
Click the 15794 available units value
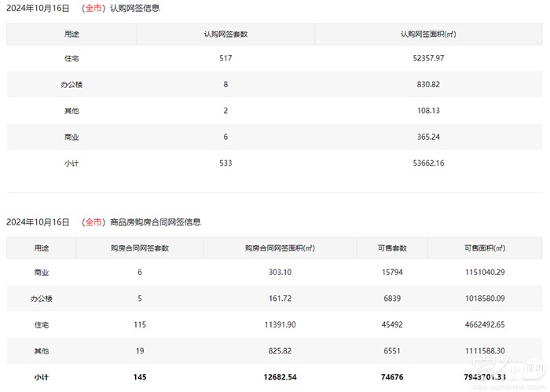pos(392,273)
